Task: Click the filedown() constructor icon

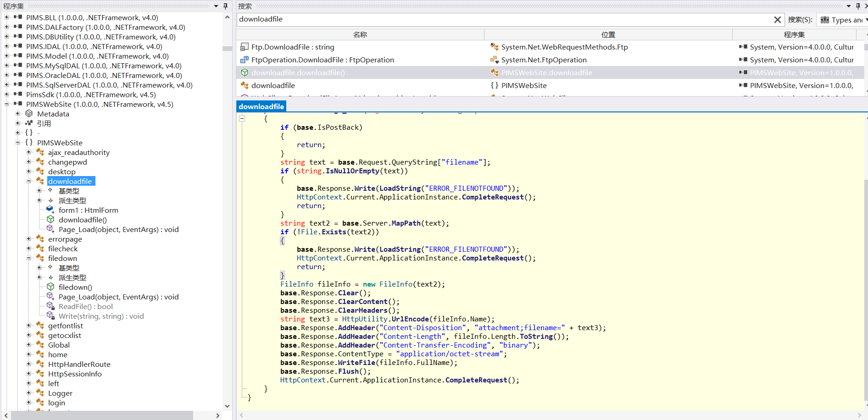Action: click(x=50, y=287)
